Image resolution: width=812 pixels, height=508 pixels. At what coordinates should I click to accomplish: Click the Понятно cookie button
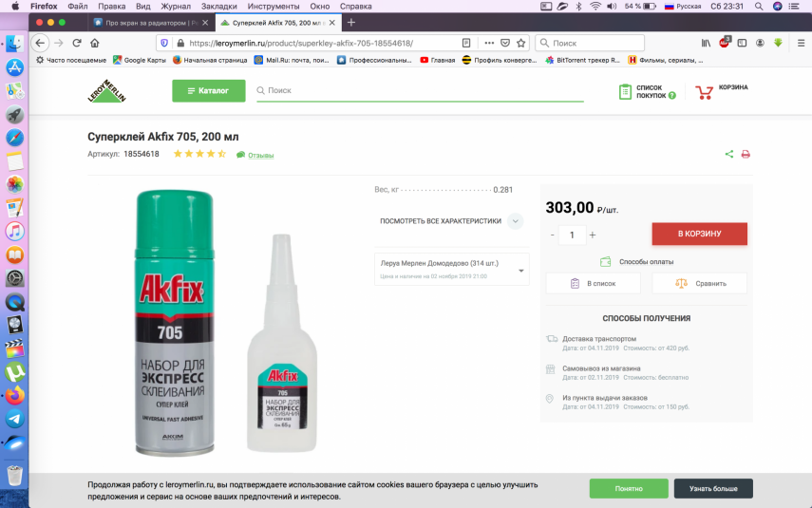(x=628, y=488)
